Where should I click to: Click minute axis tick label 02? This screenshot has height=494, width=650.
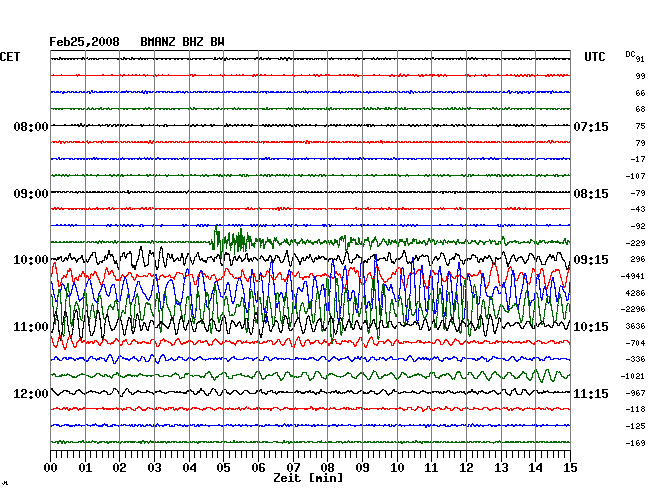[x=119, y=467]
